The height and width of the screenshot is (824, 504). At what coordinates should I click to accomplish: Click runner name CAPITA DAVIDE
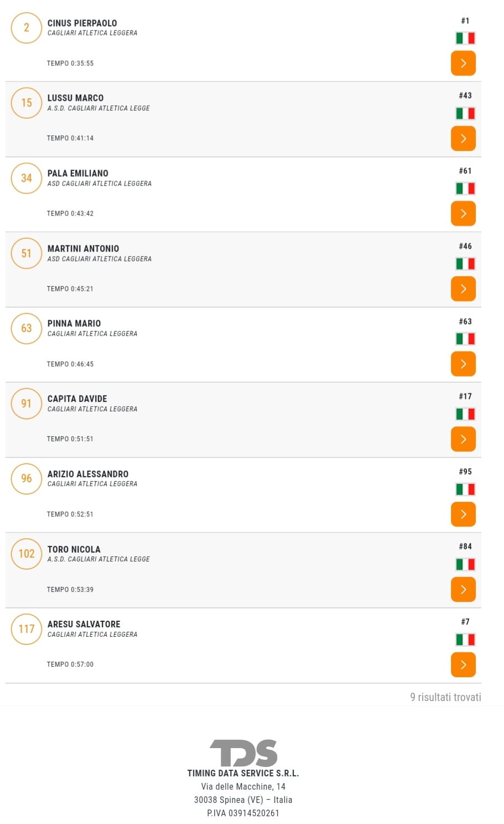point(77,399)
